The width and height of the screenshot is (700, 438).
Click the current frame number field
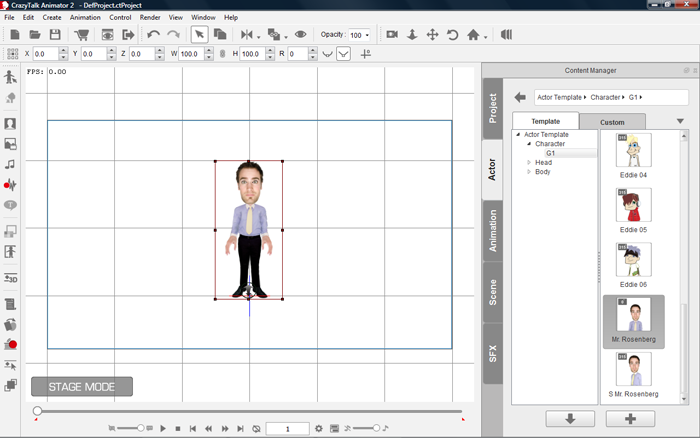(x=288, y=429)
